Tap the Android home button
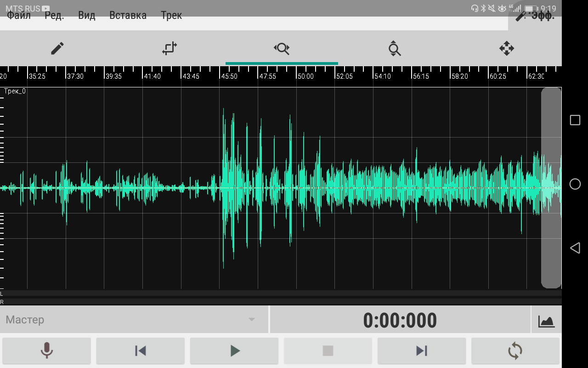Image resolution: width=588 pixels, height=368 pixels. click(575, 184)
